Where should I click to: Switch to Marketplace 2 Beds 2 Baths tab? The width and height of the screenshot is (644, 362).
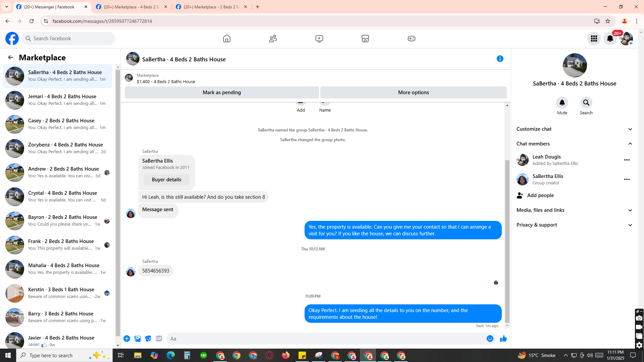[x=212, y=7]
